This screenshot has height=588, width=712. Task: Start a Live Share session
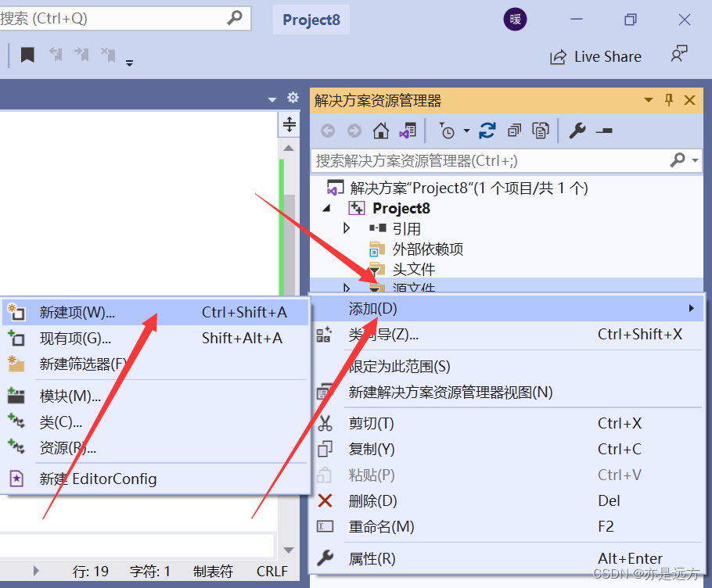[595, 57]
